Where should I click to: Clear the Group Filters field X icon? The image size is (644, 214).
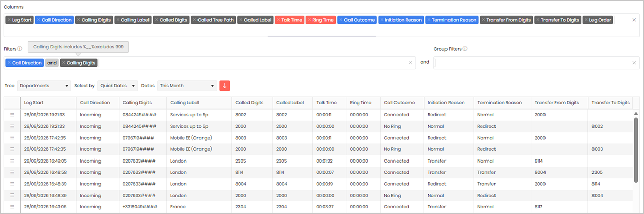click(634, 63)
